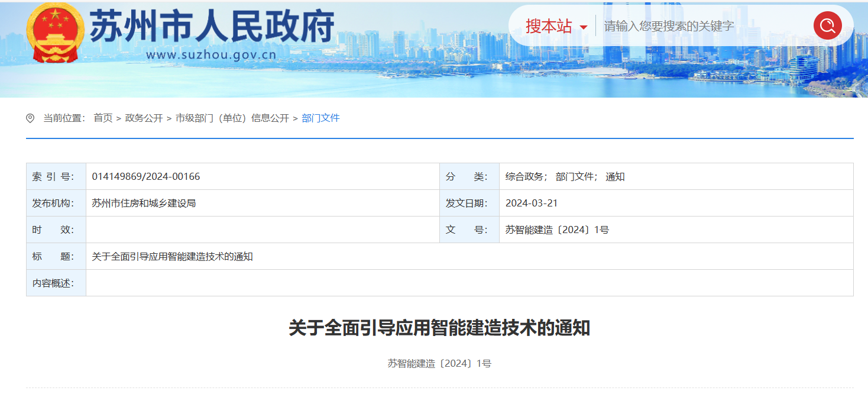The height and width of the screenshot is (394, 868).
Task: Open 政务公开 breadcrumb link
Action: coord(144,118)
